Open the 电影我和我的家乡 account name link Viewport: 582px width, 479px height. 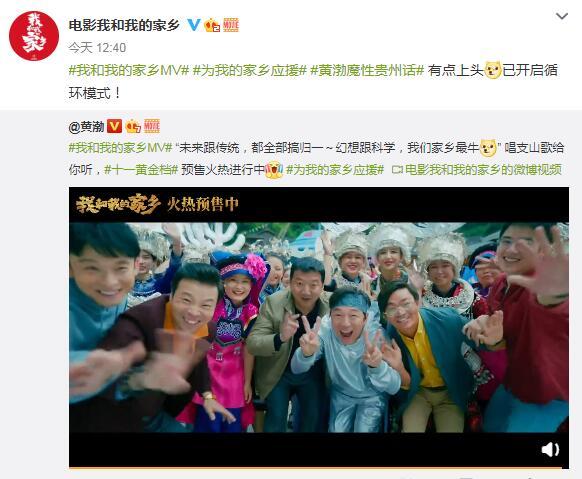[124, 25]
